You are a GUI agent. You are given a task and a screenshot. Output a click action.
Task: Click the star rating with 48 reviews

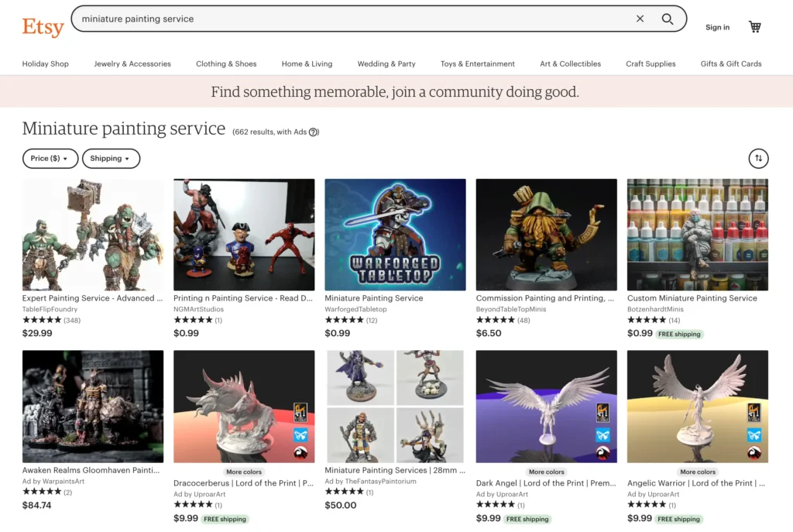(503, 320)
